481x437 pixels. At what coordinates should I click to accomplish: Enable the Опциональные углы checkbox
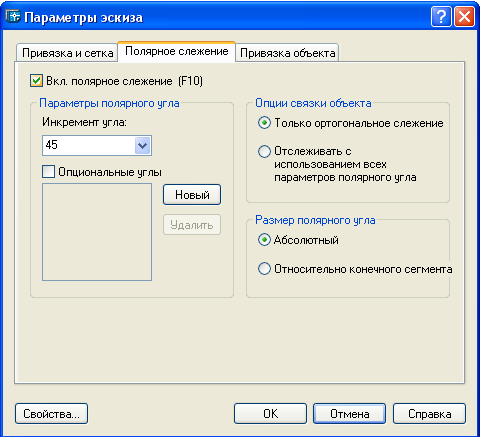(x=48, y=172)
